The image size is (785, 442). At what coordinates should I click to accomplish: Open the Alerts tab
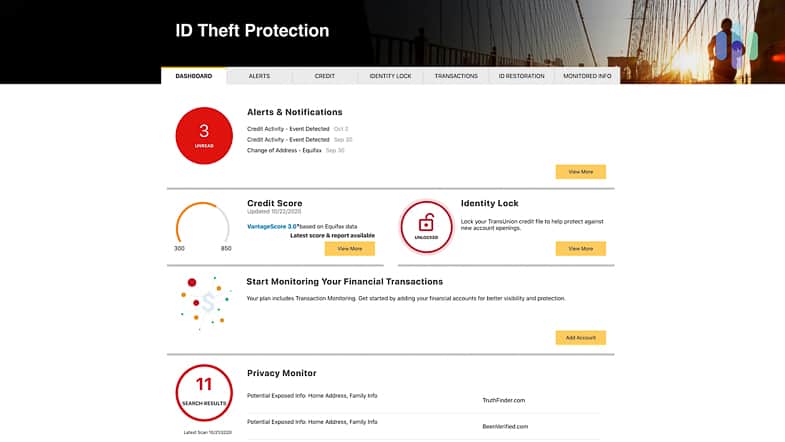[x=259, y=76]
